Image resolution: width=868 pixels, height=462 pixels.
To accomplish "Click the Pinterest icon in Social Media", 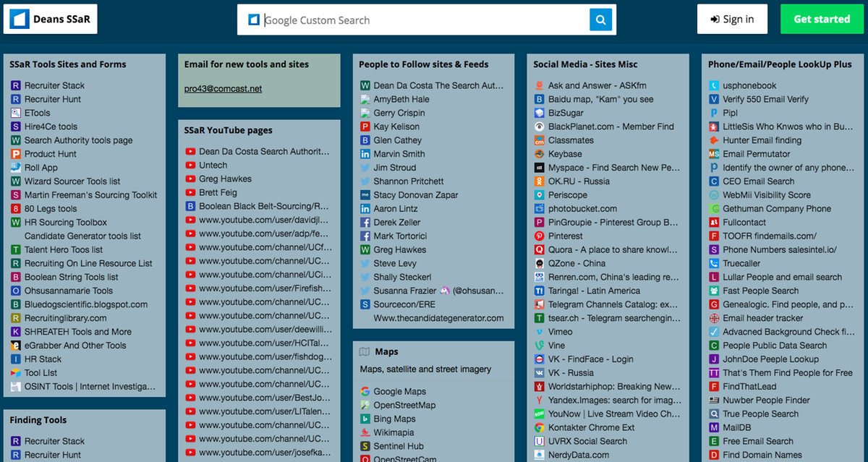I will [540, 236].
